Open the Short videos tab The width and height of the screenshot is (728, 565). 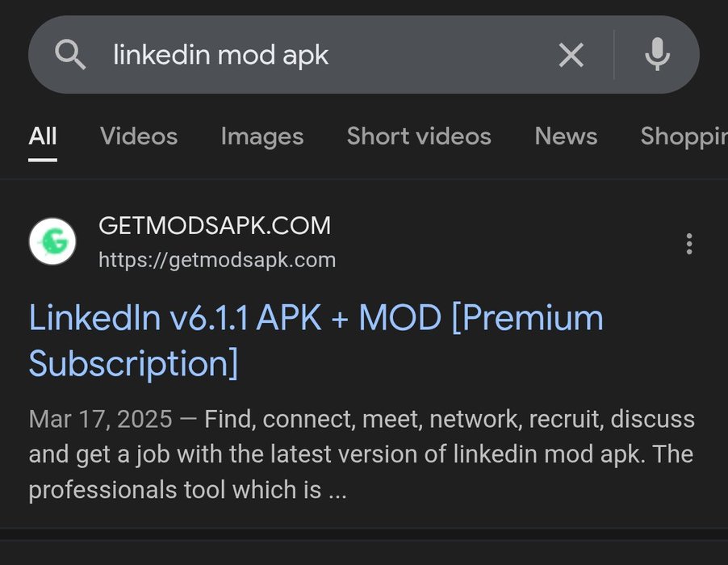coord(419,136)
